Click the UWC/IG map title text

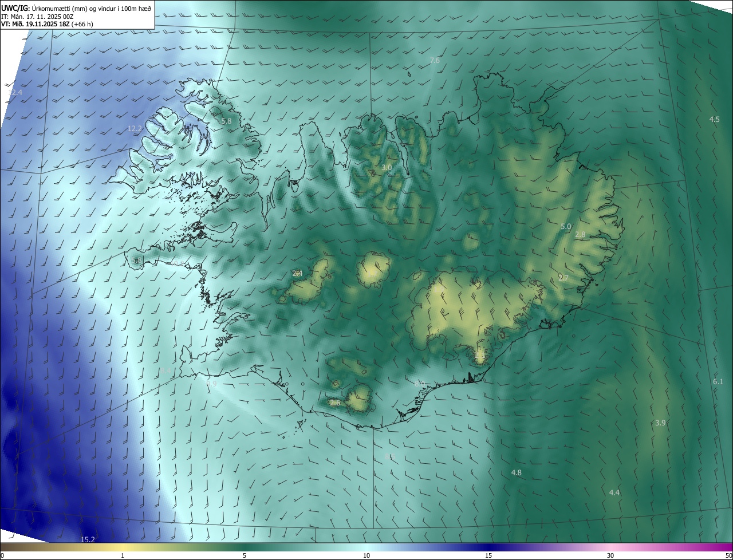pyautogui.click(x=77, y=7)
